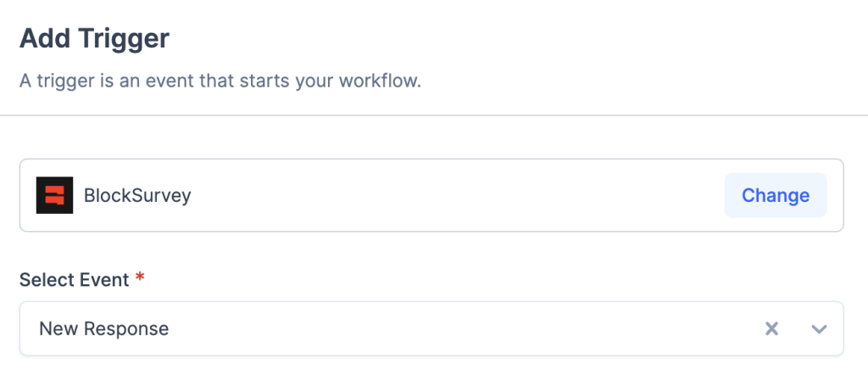The height and width of the screenshot is (376, 868).
Task: Click the horizontal divider below the subtitle
Action: 434,115
